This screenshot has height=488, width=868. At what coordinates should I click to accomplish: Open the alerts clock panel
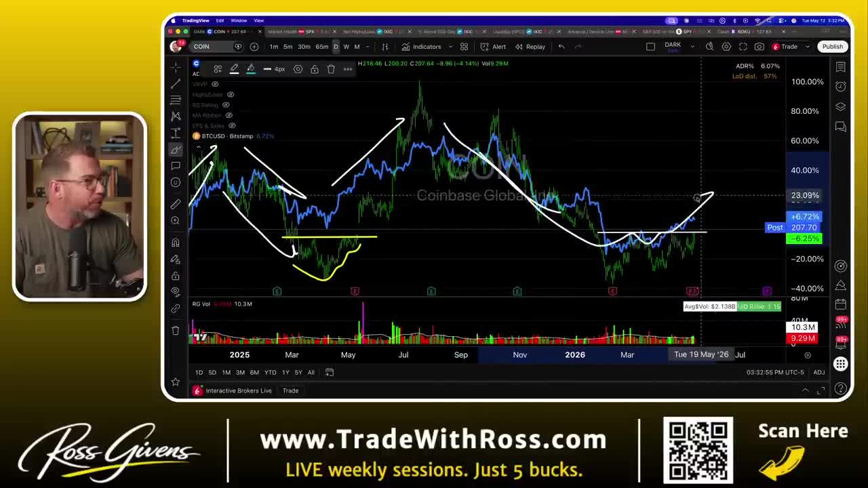tap(841, 87)
